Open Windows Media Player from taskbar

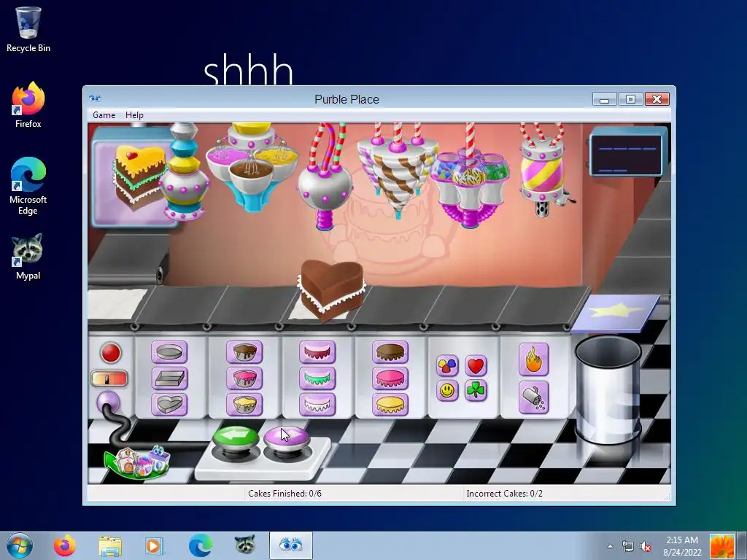[155, 545]
